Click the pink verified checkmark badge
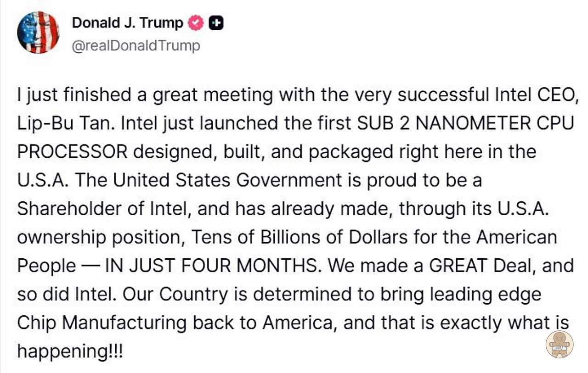588x373 pixels. [197, 23]
